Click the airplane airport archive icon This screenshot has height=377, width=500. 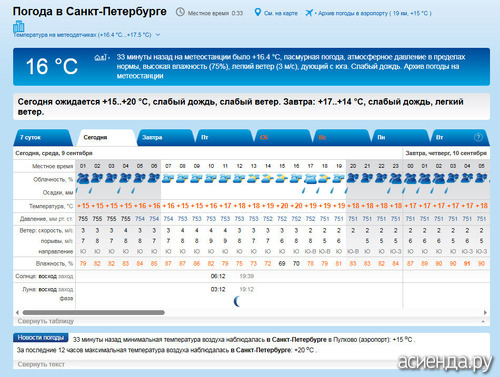click(309, 13)
